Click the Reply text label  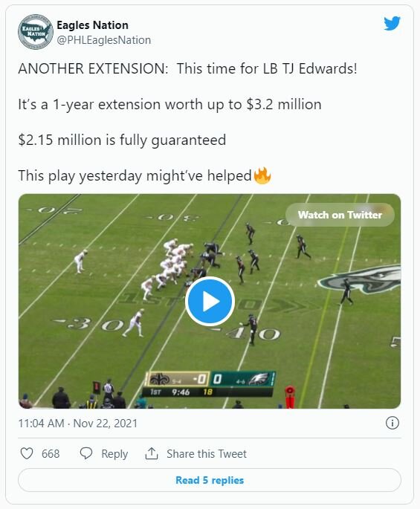pos(114,453)
